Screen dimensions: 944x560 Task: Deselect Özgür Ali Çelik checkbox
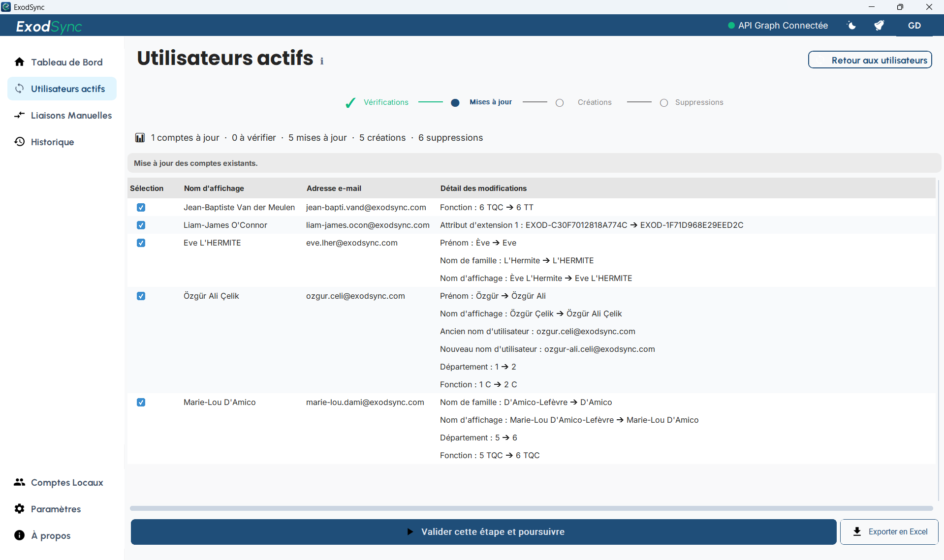click(x=141, y=296)
